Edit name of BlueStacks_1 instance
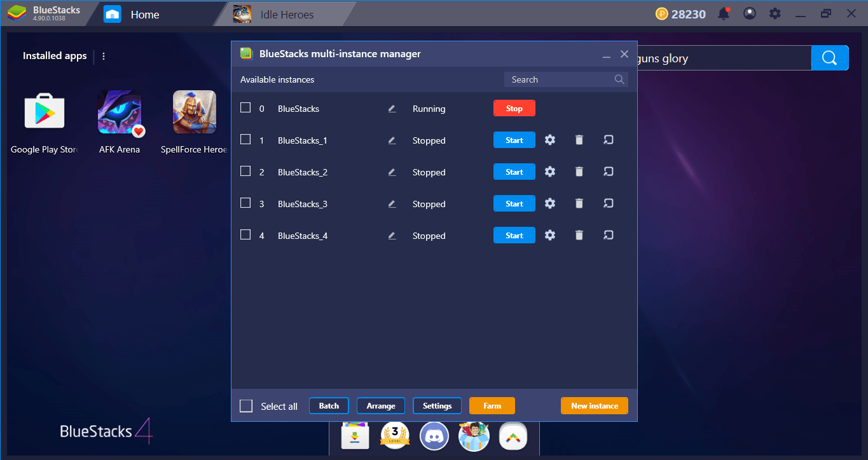The height and width of the screenshot is (460, 868). [x=392, y=140]
